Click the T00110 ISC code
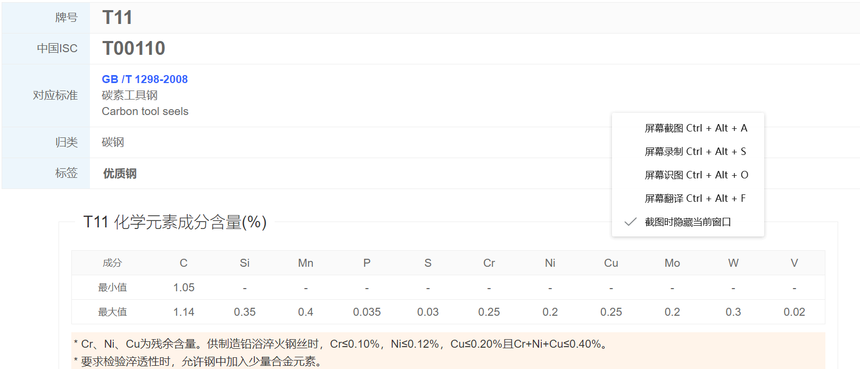The width and height of the screenshot is (860, 369). coord(134,49)
